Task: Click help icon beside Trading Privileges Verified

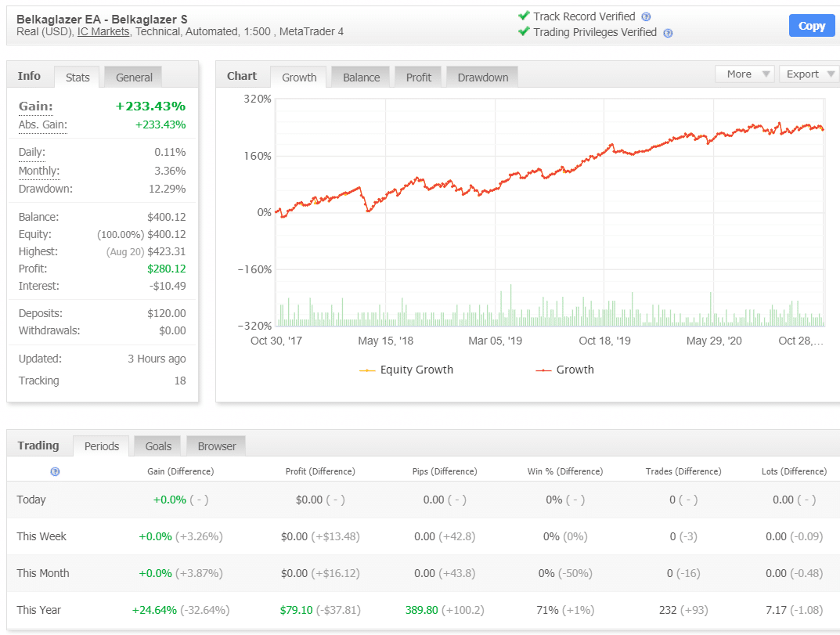Action: click(668, 33)
